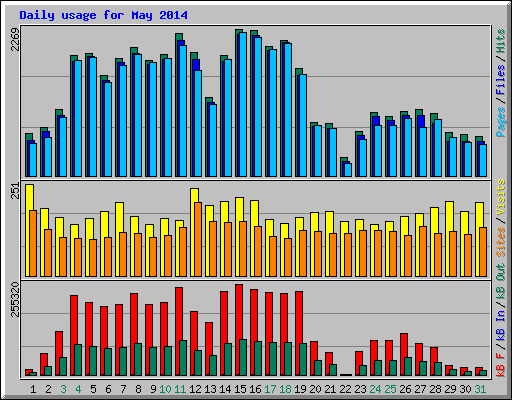Click day 26 on the x-axis
Viewport: 512px width, 400px height.
tap(405, 389)
